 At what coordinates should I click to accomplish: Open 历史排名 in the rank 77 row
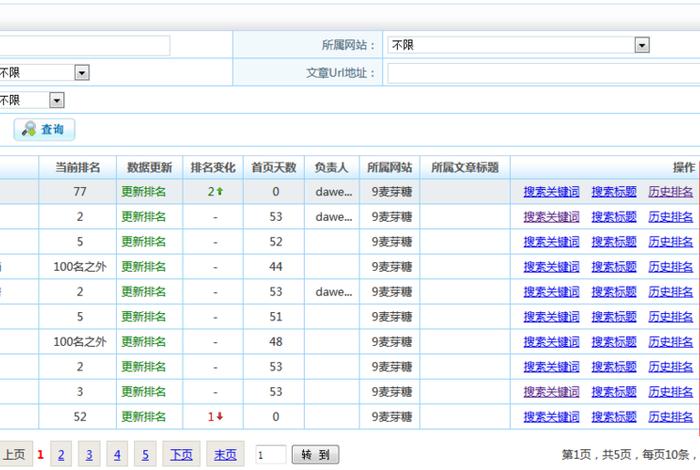pyautogui.click(x=671, y=192)
